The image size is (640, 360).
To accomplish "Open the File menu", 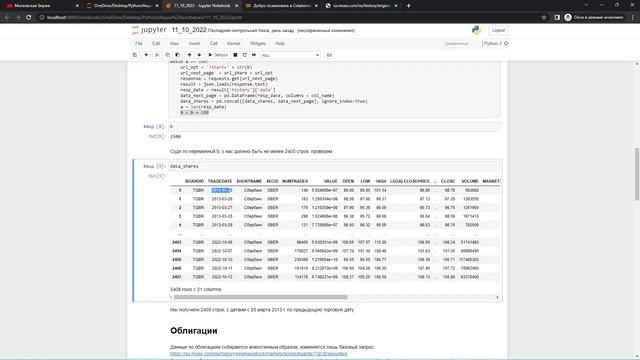I will click(139, 43).
